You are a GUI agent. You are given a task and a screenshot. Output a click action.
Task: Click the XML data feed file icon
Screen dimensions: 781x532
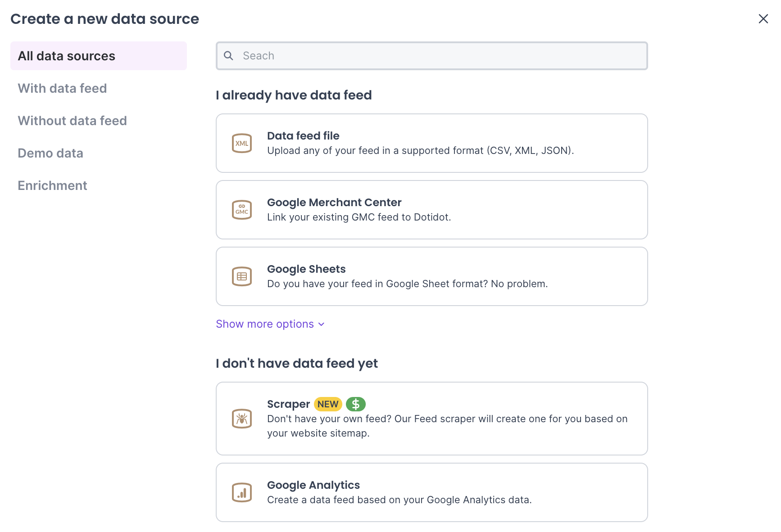[242, 143]
